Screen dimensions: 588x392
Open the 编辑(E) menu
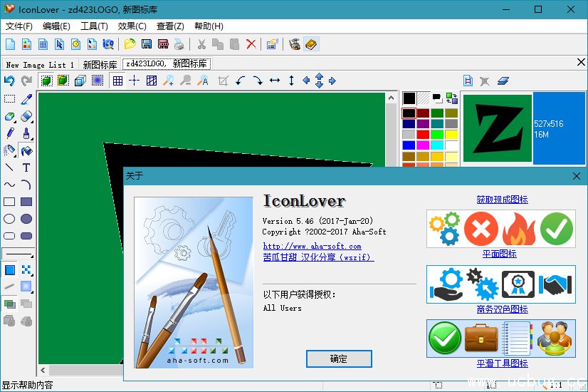point(56,26)
